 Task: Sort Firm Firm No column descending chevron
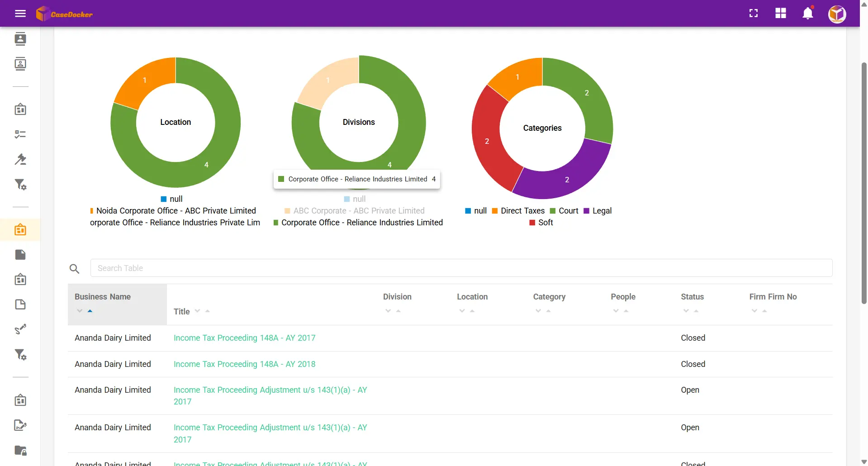click(x=754, y=311)
